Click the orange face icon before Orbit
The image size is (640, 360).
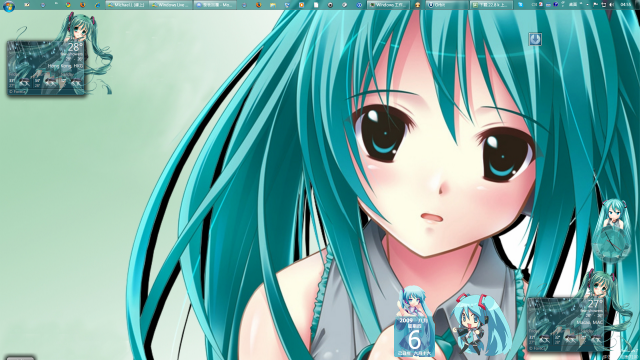(x=418, y=5)
